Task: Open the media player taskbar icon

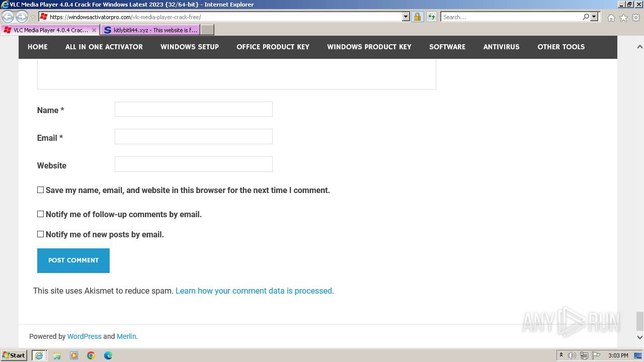Action: pos(74,355)
